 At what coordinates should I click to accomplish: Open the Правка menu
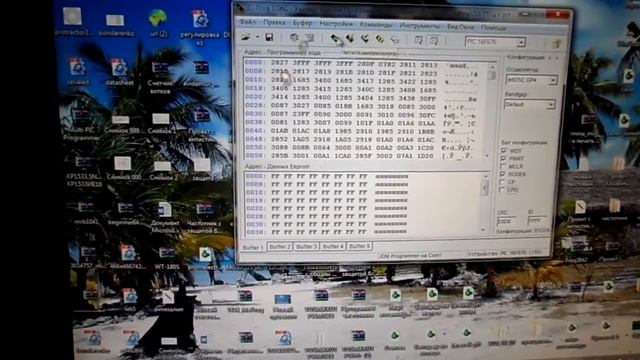274,22
